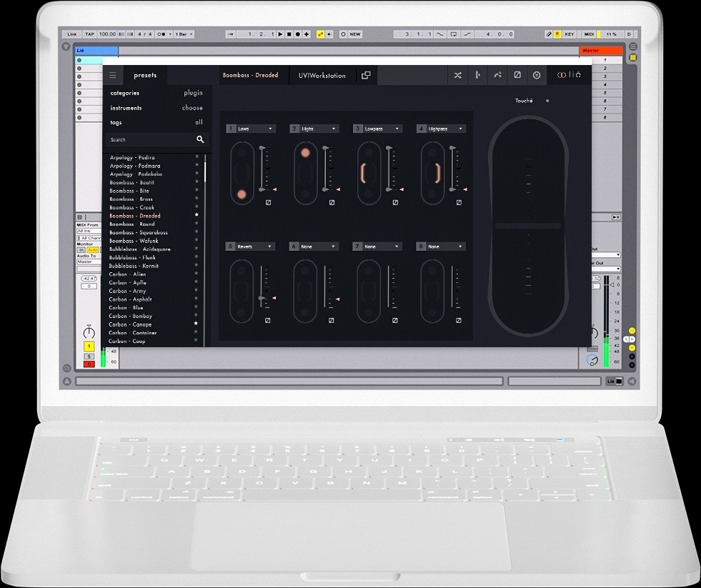Click the blue cue volume knob on master
This screenshot has width=701, height=588.
pyautogui.click(x=592, y=359)
